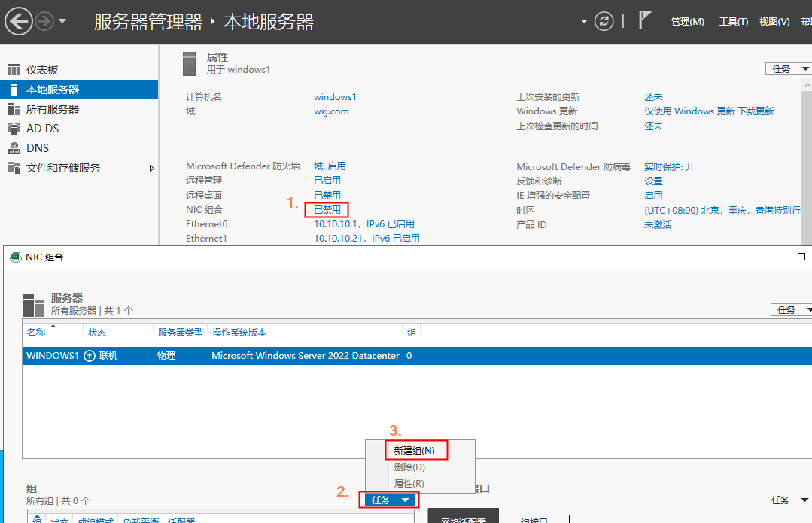Click the computer name windows1 link
The width and height of the screenshot is (812, 523).
(x=335, y=96)
